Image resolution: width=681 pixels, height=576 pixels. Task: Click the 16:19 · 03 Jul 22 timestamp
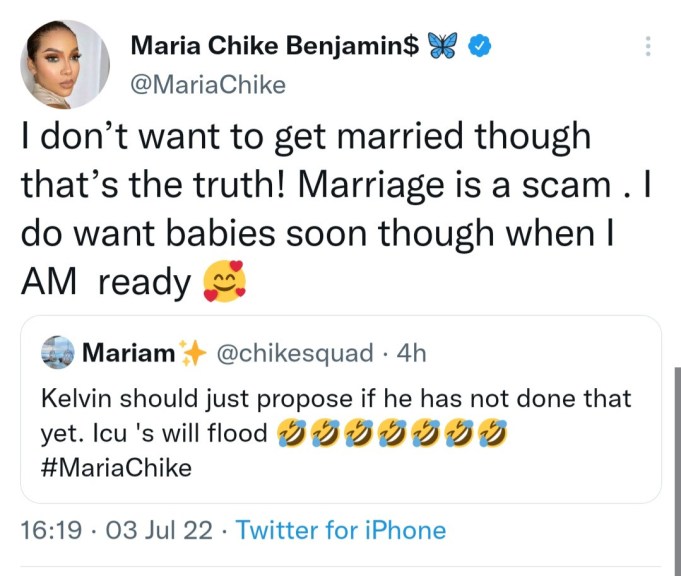pos(116,530)
